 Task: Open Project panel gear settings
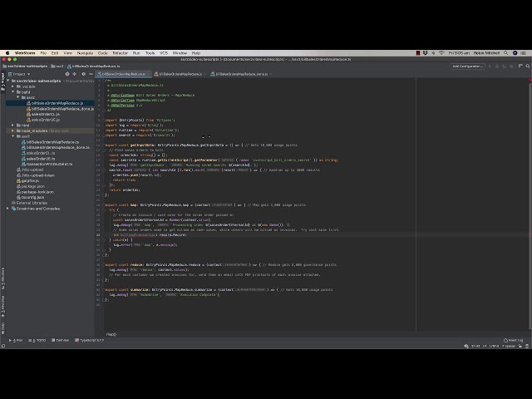(83, 74)
